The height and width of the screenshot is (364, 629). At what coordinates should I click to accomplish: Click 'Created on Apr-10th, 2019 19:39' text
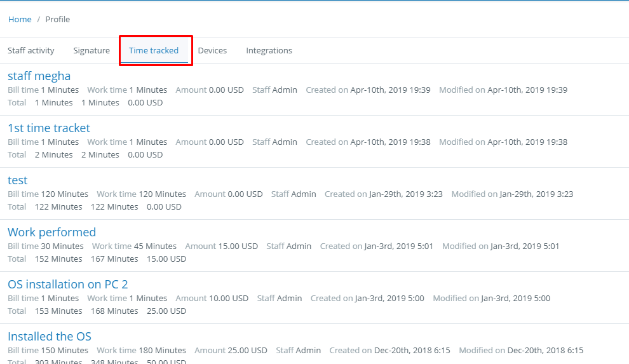368,90
